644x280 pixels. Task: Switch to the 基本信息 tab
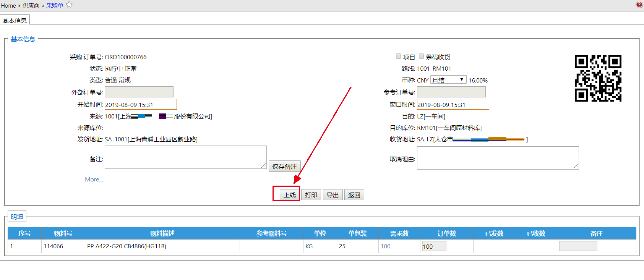click(x=15, y=20)
